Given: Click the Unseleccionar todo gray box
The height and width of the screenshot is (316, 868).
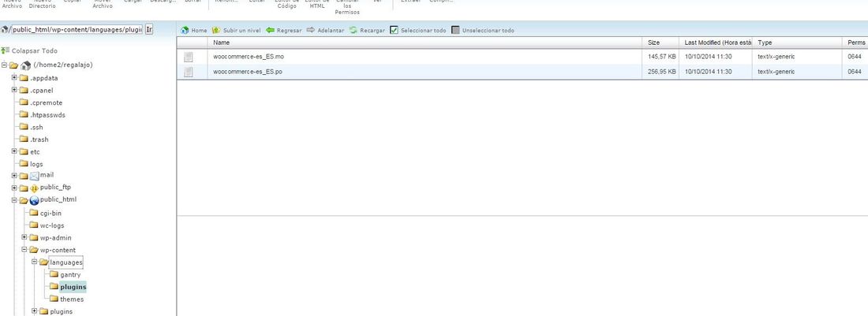Looking at the screenshot, I should [x=455, y=31].
